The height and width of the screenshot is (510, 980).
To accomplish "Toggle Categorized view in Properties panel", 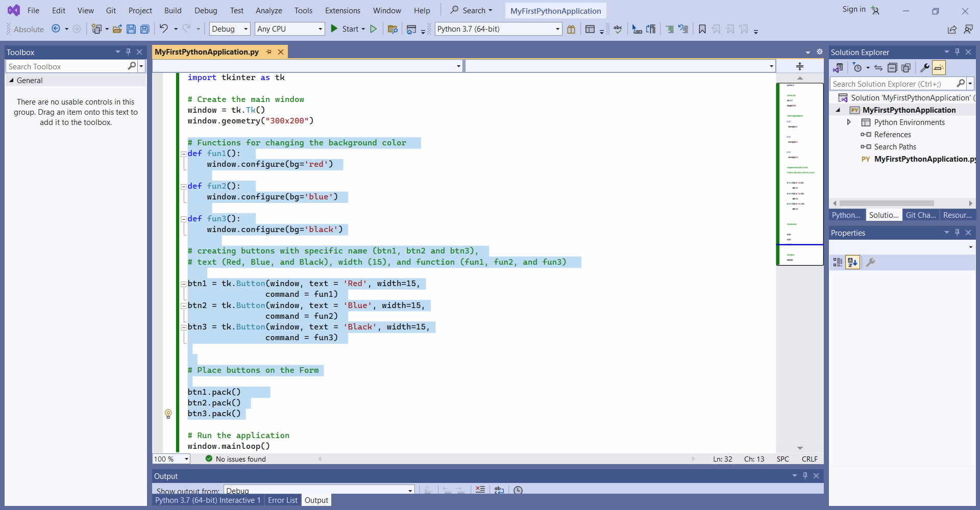I will tap(838, 262).
